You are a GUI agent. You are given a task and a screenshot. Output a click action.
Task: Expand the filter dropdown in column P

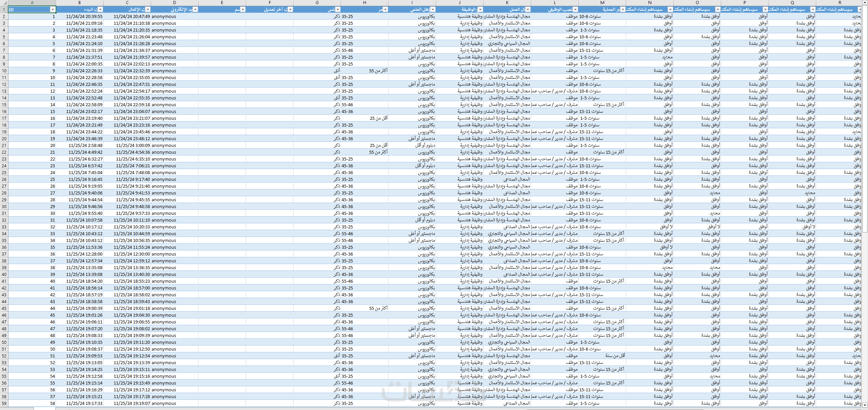click(765, 10)
